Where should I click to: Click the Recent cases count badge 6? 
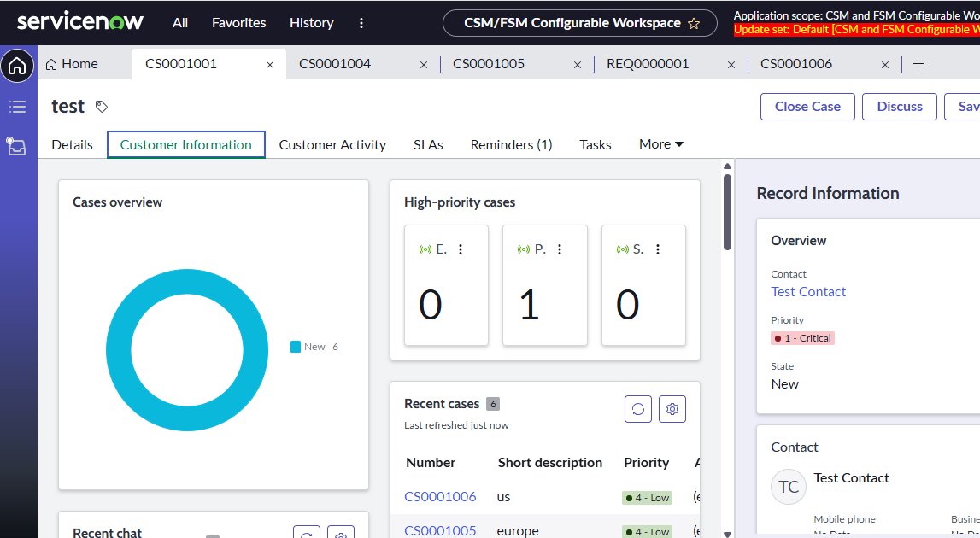[x=493, y=404]
